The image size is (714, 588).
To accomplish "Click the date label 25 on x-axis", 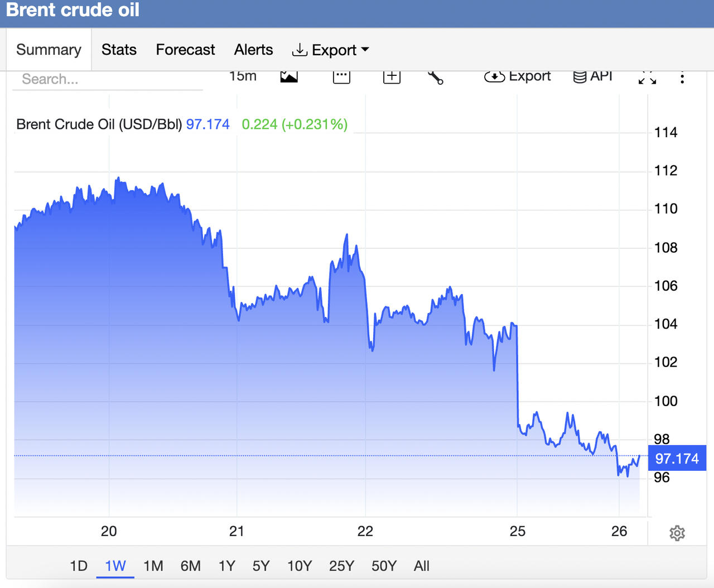I will (518, 531).
